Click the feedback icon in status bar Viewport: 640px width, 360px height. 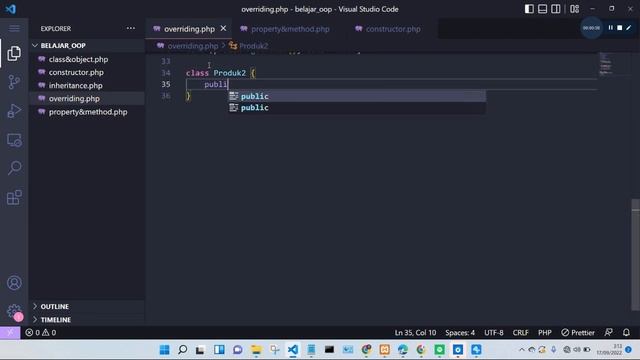(x=608, y=333)
